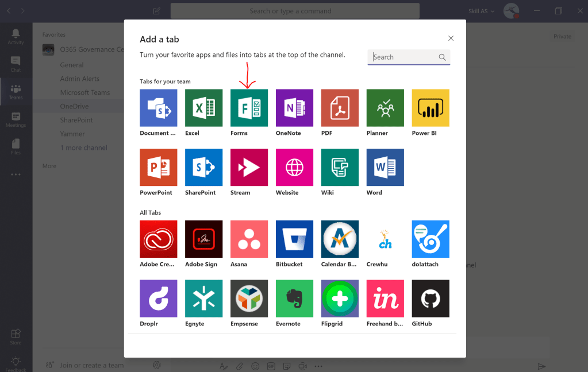Click the Flipgrid app icon
The image size is (588, 372).
[x=339, y=298]
